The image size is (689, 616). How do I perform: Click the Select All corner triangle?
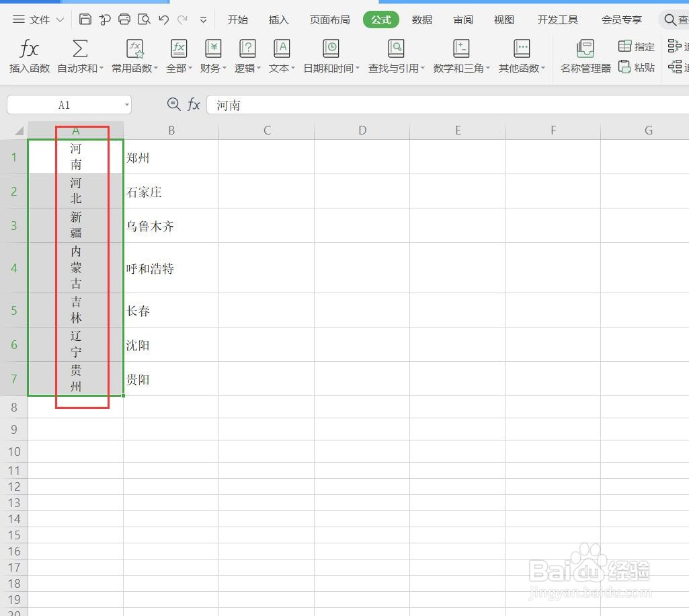click(18, 130)
